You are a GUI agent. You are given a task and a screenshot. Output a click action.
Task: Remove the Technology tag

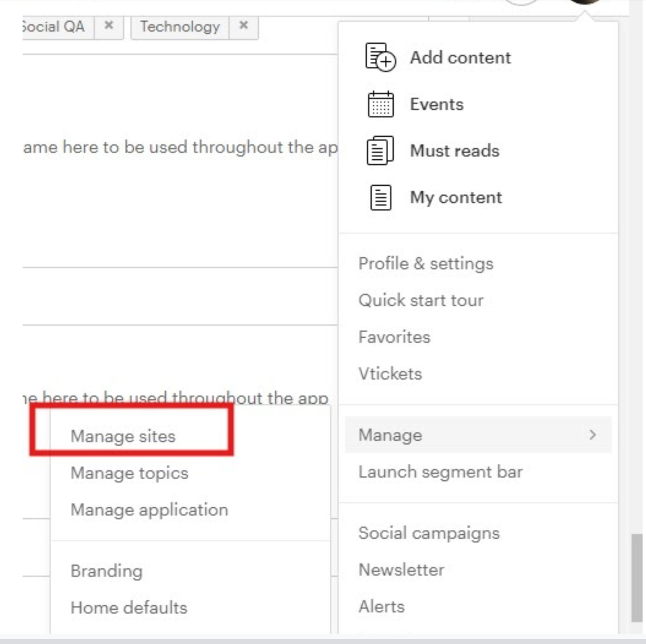[x=244, y=25]
